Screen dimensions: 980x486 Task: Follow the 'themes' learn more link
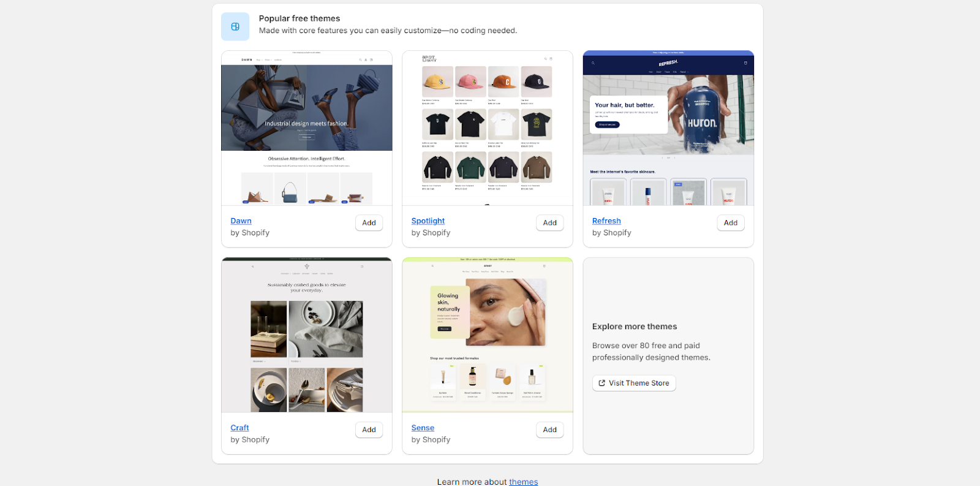523,482
